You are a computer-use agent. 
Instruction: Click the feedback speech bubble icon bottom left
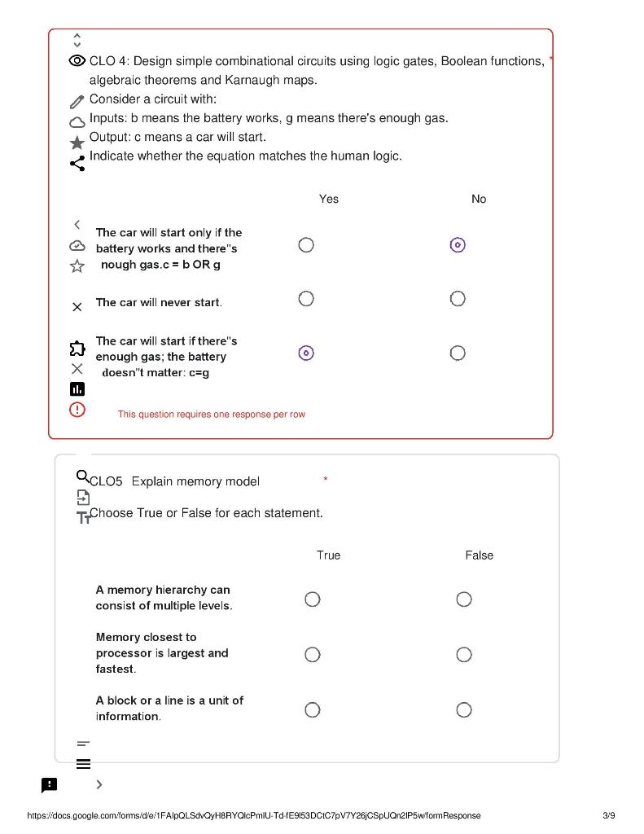(49, 784)
